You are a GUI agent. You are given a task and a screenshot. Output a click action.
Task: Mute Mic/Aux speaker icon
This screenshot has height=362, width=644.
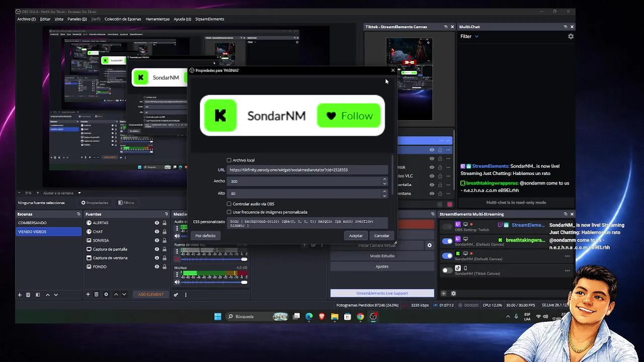coord(177,282)
